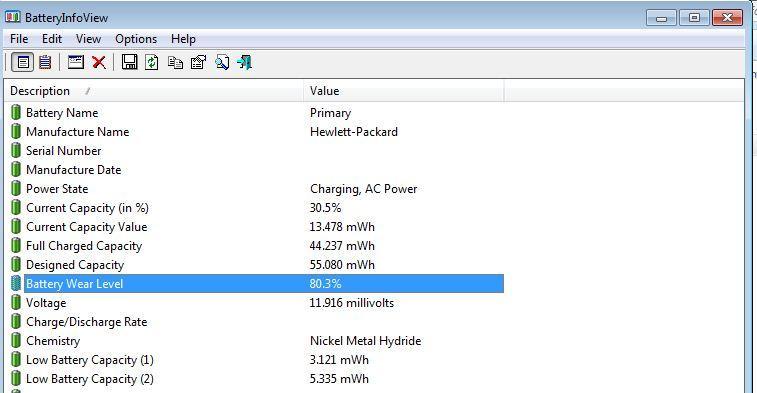Click the battery icon beside Manufacture Name
This screenshot has width=757, height=393.
(x=16, y=131)
